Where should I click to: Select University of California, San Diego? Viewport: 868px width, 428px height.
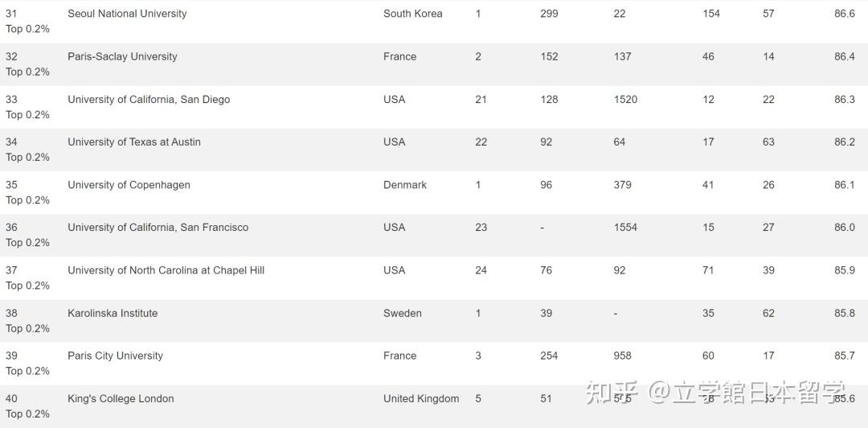[x=149, y=99]
